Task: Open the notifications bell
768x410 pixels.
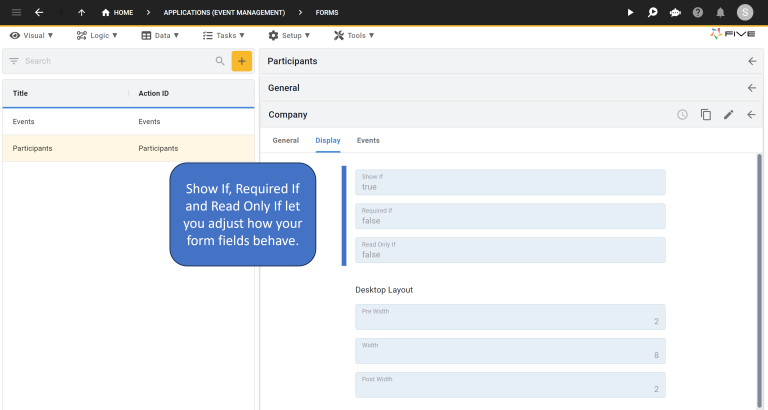Action: click(720, 12)
